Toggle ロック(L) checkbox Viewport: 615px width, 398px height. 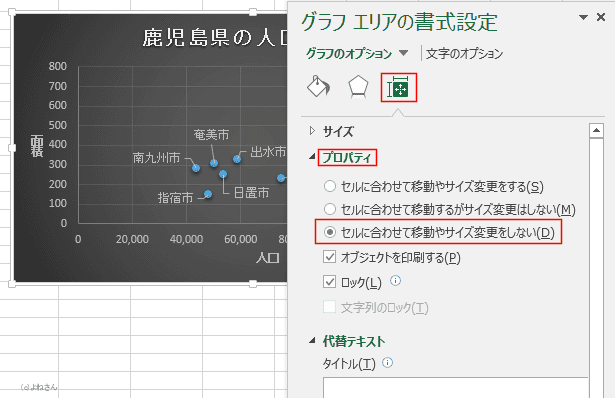pyautogui.click(x=329, y=282)
